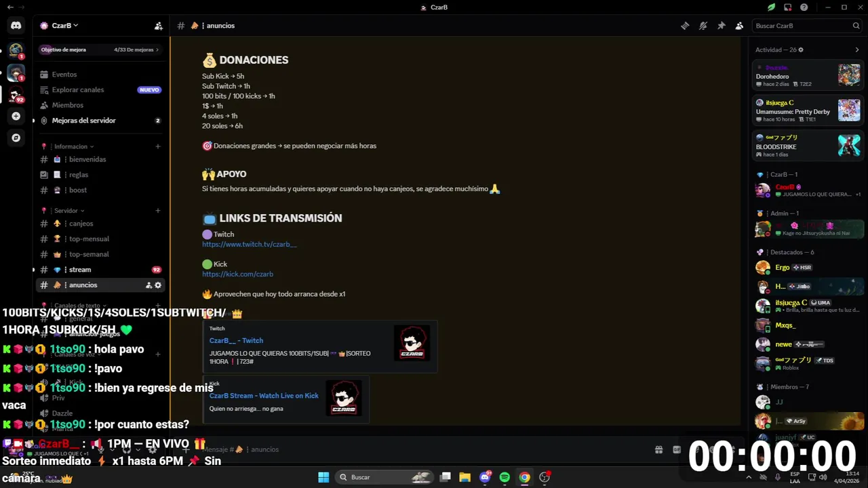The height and width of the screenshot is (488, 868).
Task: Expand the Actividad panel chevron
Action: pos(856,49)
